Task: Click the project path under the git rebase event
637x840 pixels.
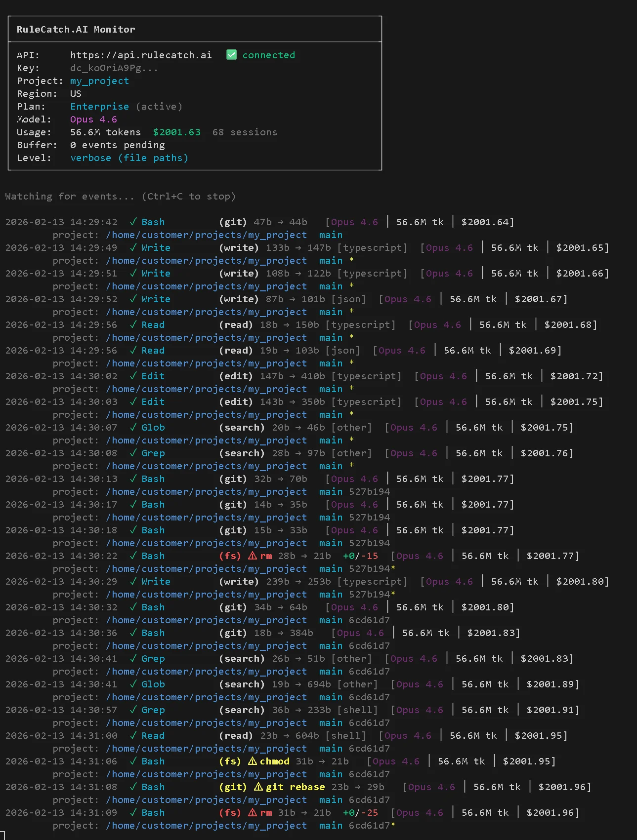Action: click(x=207, y=800)
